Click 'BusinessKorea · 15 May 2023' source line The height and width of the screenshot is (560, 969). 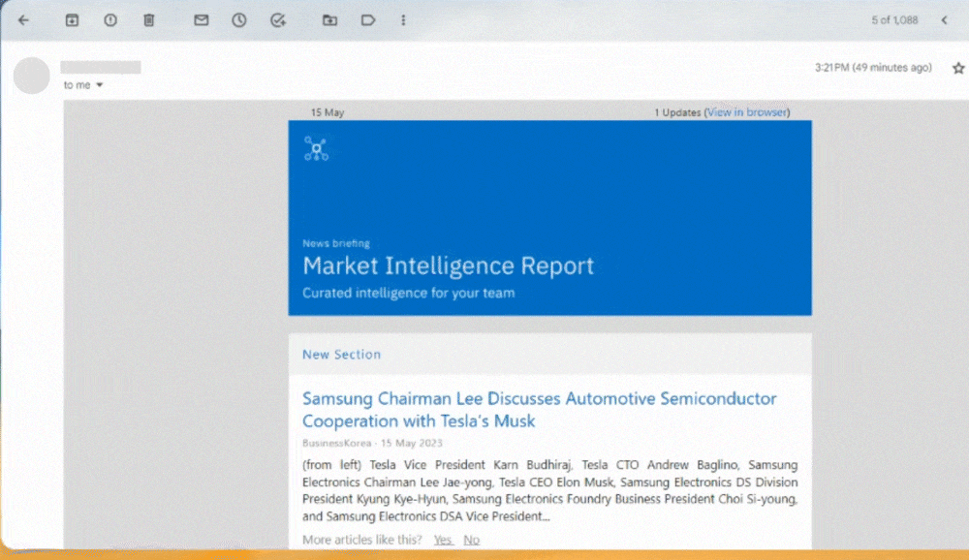373,443
